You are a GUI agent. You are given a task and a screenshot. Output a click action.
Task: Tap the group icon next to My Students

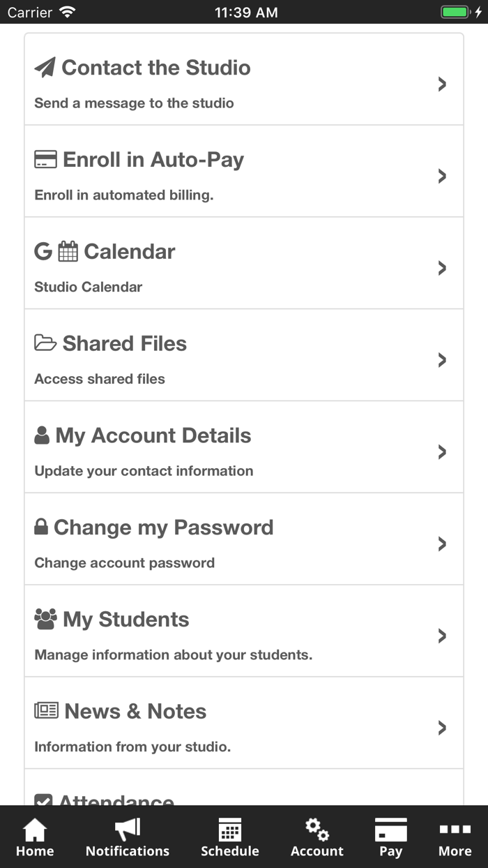coord(45,619)
